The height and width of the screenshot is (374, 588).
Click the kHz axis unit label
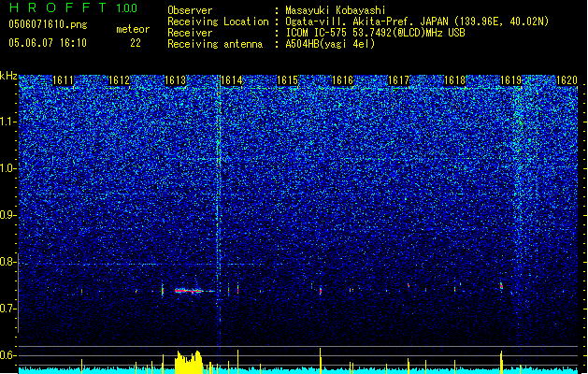coord(8,76)
